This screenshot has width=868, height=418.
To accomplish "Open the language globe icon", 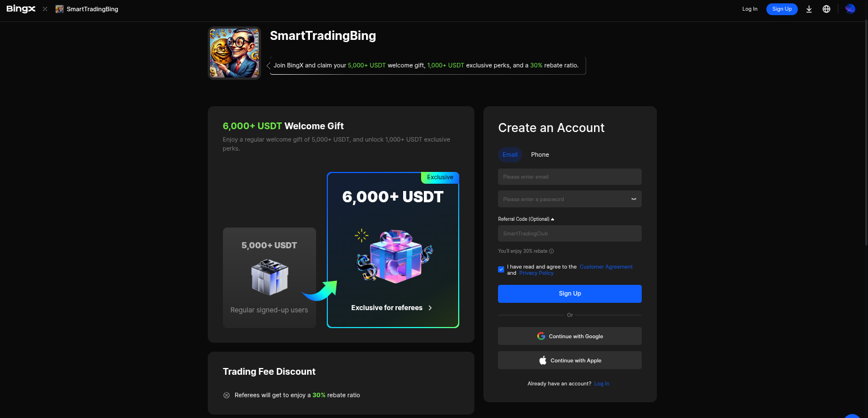I will point(826,9).
